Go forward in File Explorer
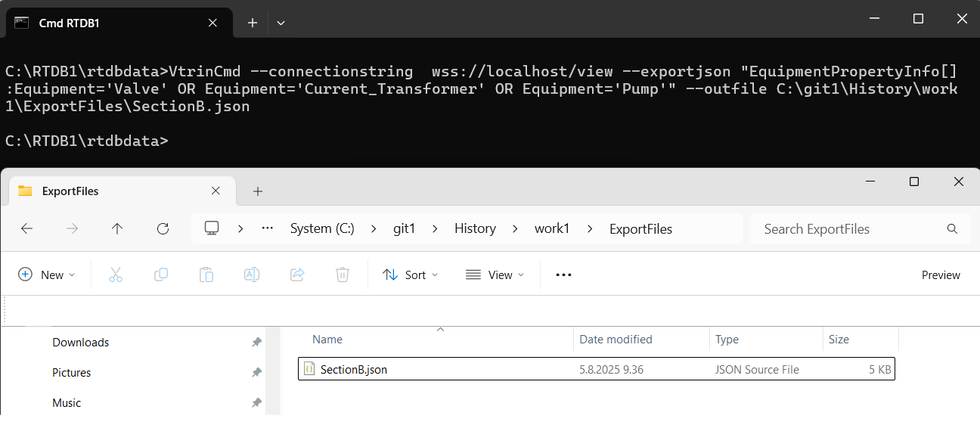Viewport: 980px width, 422px height. click(x=72, y=228)
